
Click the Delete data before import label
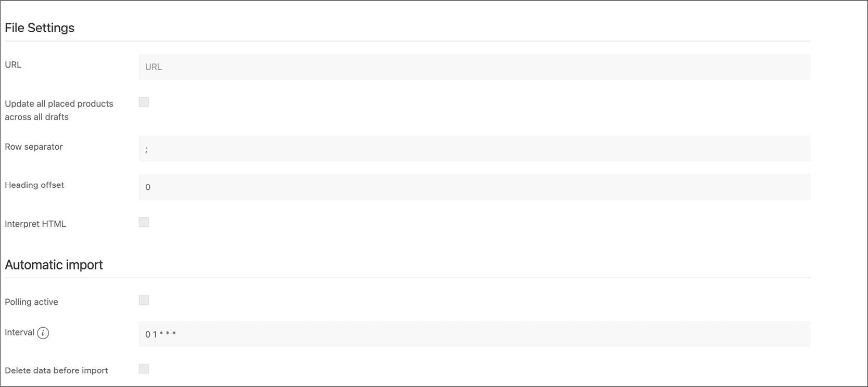56,370
